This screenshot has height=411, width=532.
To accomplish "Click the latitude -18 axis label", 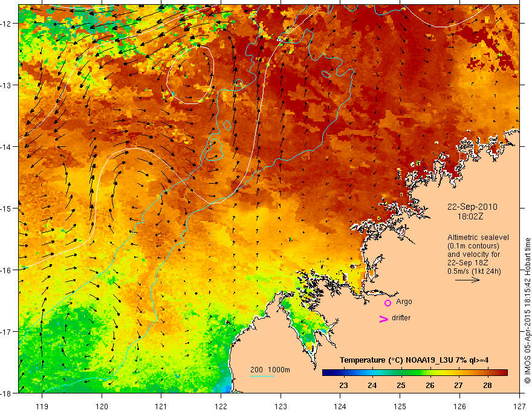I will point(6,393).
